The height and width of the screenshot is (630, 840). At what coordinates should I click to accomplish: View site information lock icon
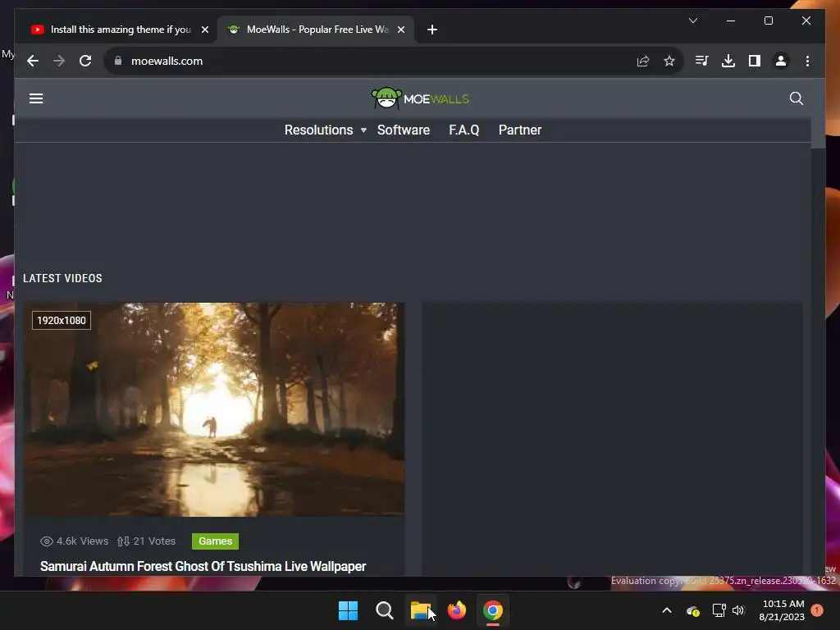click(118, 61)
